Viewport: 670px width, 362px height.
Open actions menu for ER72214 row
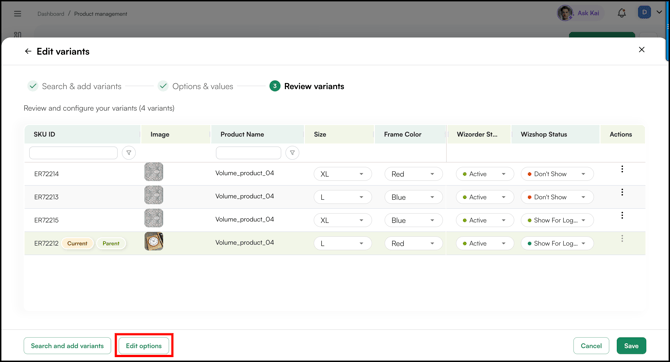[622, 169]
